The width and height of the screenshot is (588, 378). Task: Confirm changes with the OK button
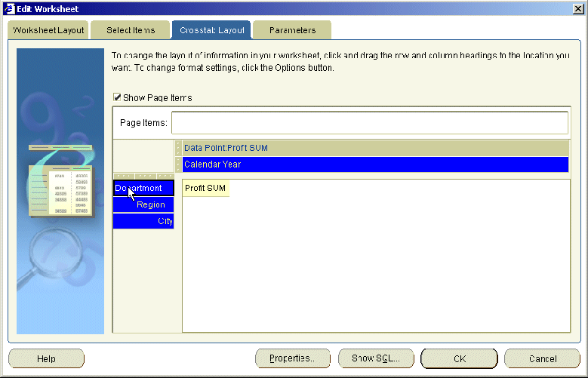coord(460,359)
